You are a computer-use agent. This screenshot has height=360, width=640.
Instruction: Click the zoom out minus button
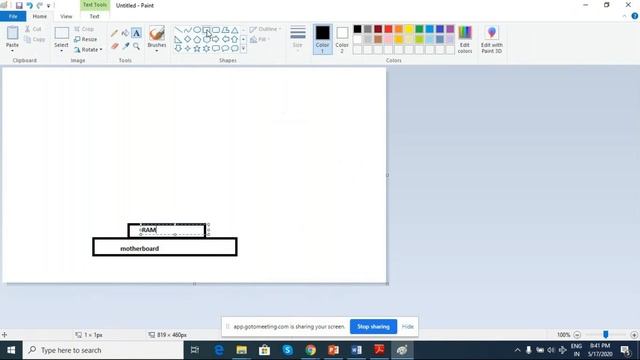point(577,335)
